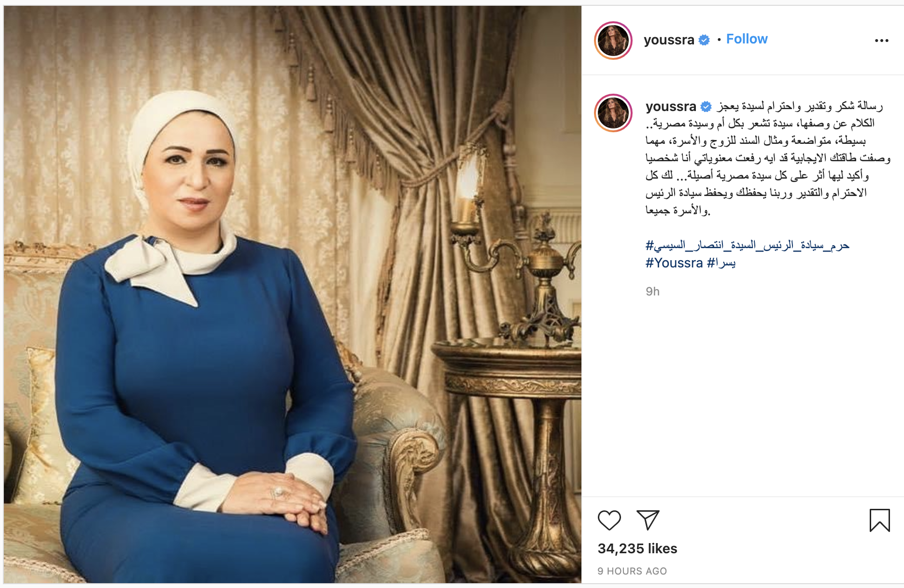Follow the youssra account
Image resolution: width=904 pixels, height=588 pixels.
pyautogui.click(x=747, y=39)
